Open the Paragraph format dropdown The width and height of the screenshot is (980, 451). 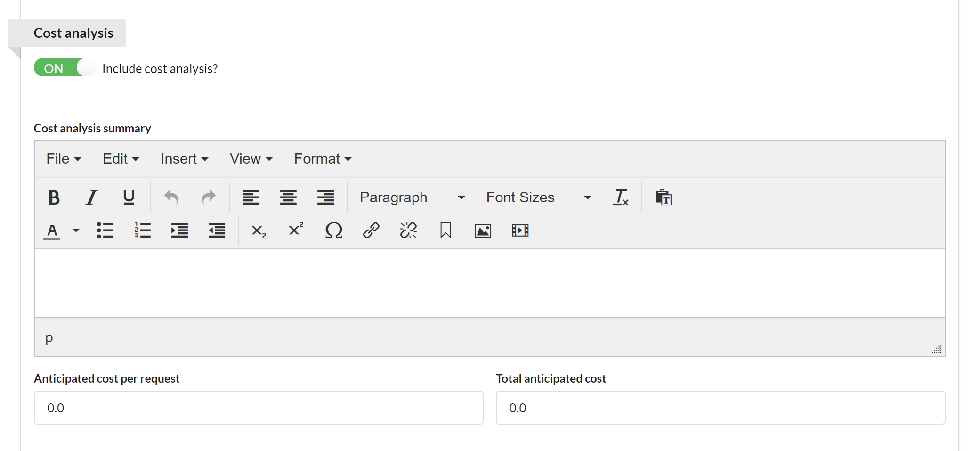pos(412,197)
